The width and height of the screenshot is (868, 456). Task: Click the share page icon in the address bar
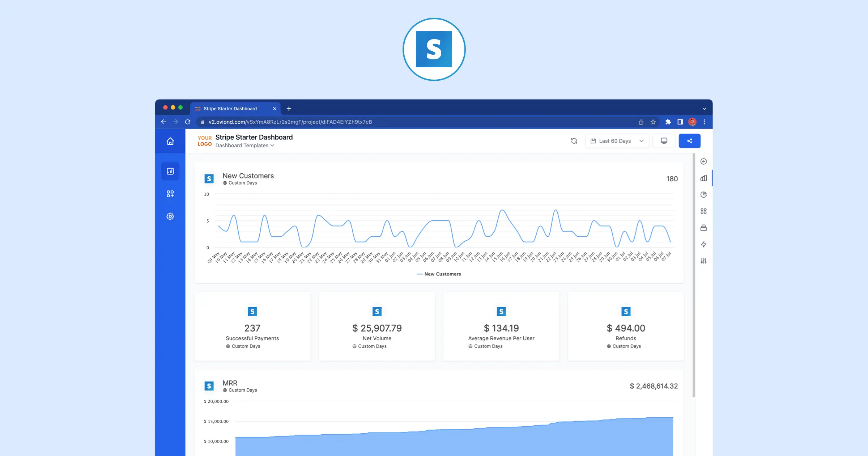[x=641, y=122]
